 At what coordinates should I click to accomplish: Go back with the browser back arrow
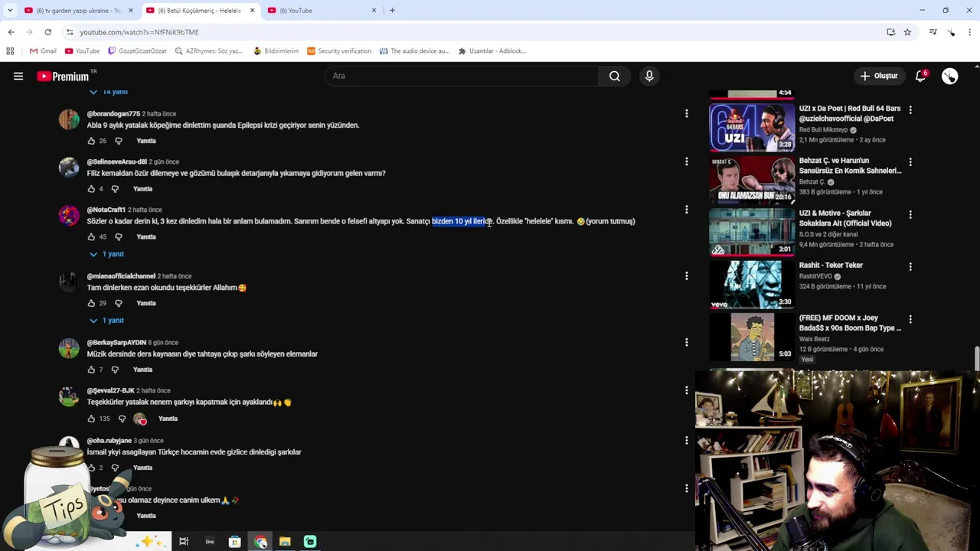(11, 32)
